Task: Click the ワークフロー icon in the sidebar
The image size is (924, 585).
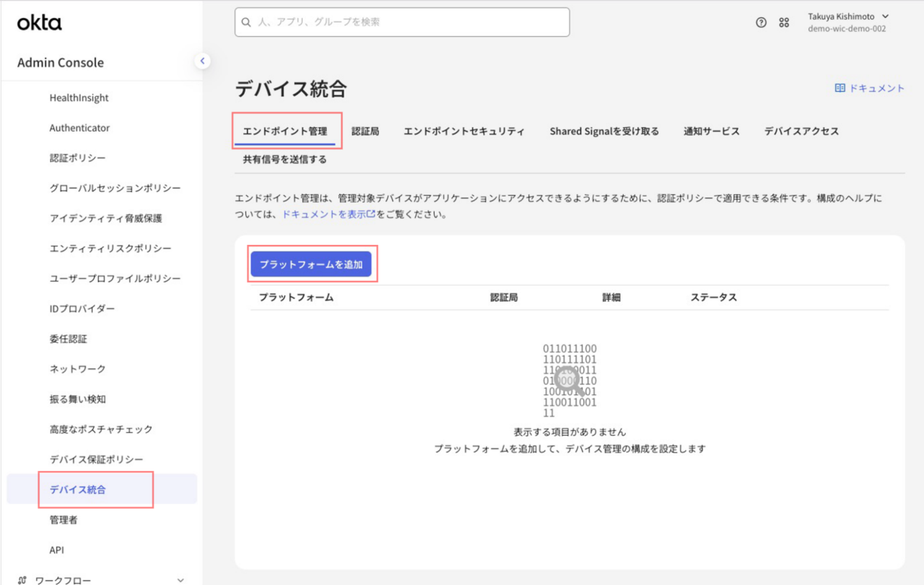Action: point(22,580)
